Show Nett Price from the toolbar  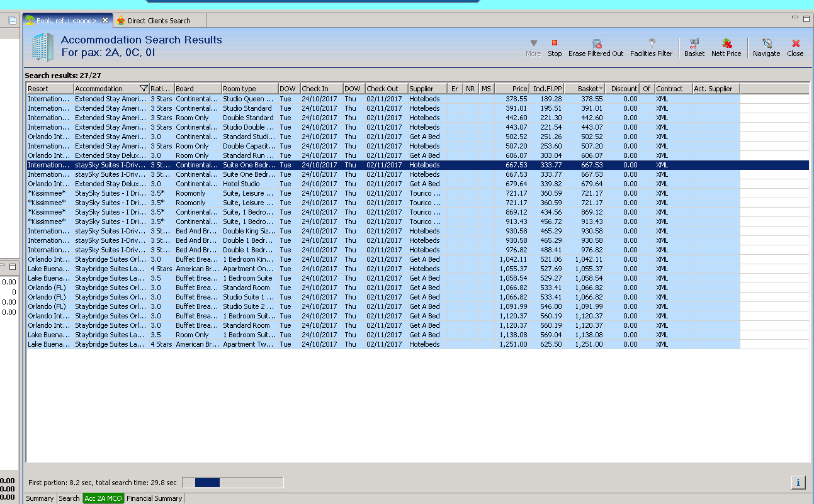click(726, 48)
